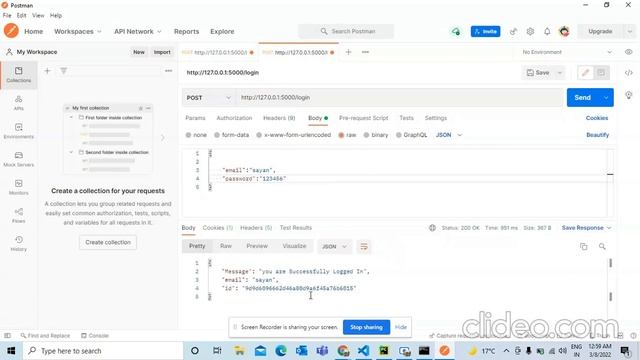Open environment quick look eye icon
640x360 pixels.
point(629,52)
